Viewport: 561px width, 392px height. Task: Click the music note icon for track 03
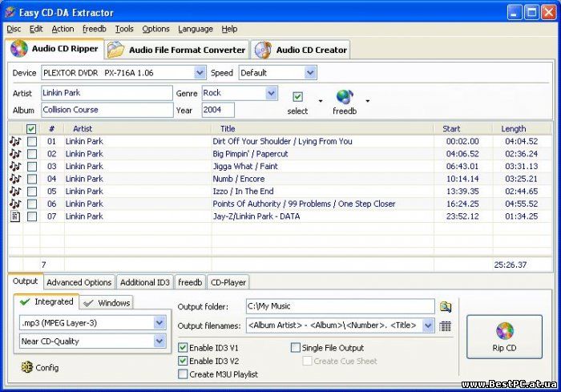(x=15, y=167)
